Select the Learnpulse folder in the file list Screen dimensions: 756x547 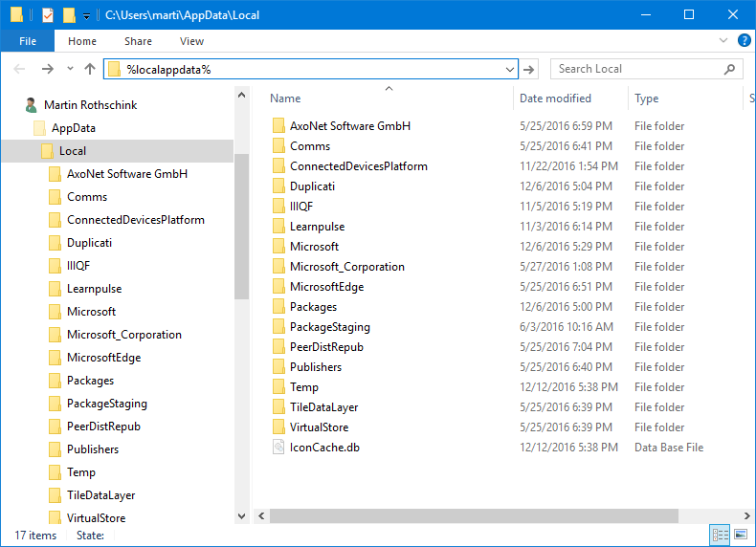click(318, 227)
